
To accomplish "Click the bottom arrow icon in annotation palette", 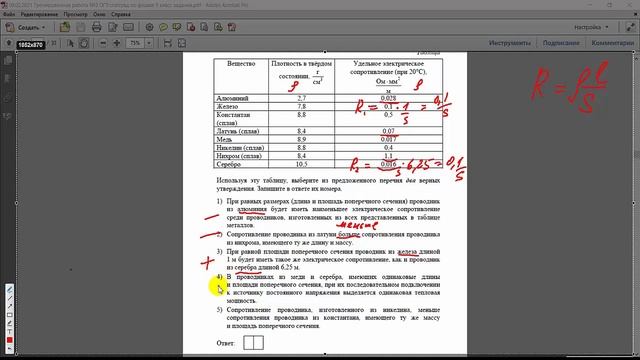I will (x=10, y=349).
